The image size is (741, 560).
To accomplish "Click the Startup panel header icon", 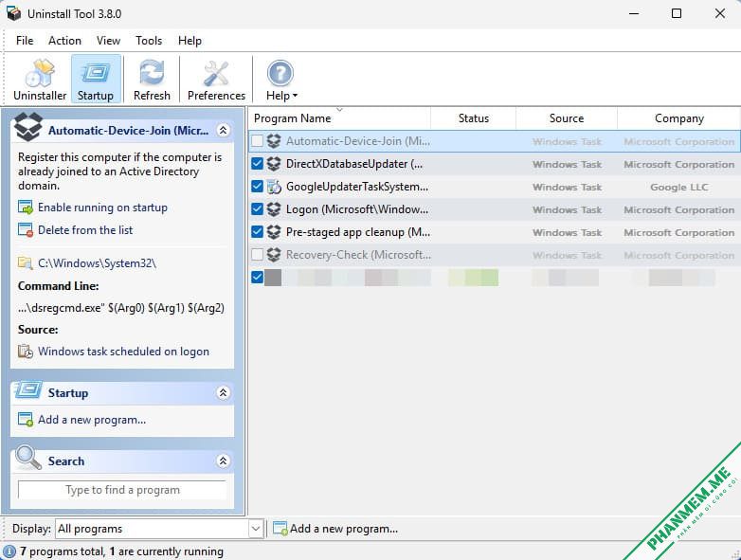I will tap(28, 389).
